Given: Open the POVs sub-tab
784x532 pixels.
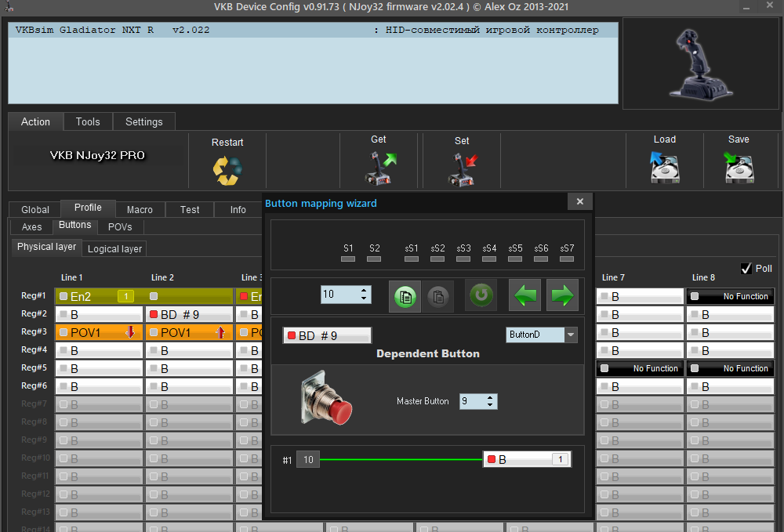Looking at the screenshot, I should (120, 227).
